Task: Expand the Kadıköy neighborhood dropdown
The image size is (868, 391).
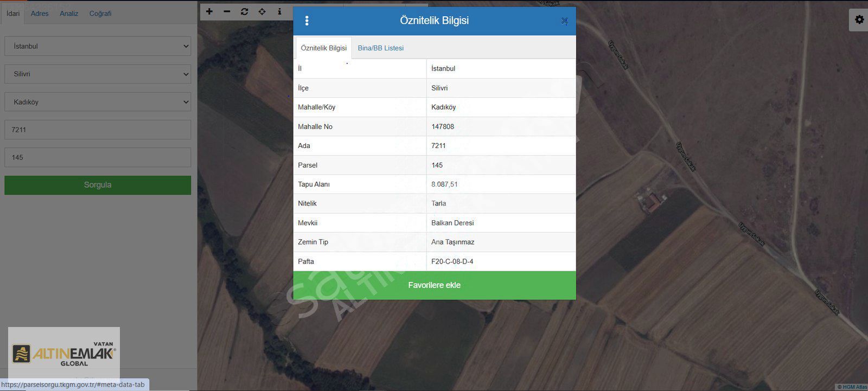Action: click(98, 102)
